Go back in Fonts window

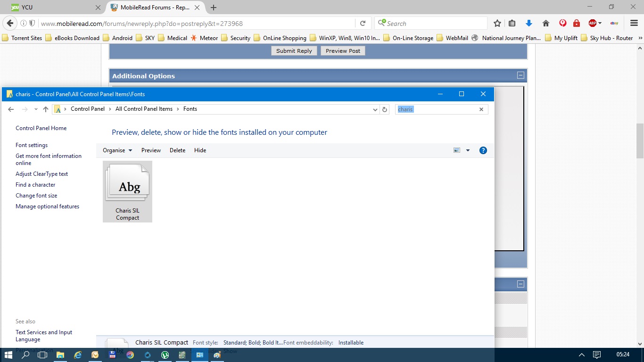click(11, 109)
